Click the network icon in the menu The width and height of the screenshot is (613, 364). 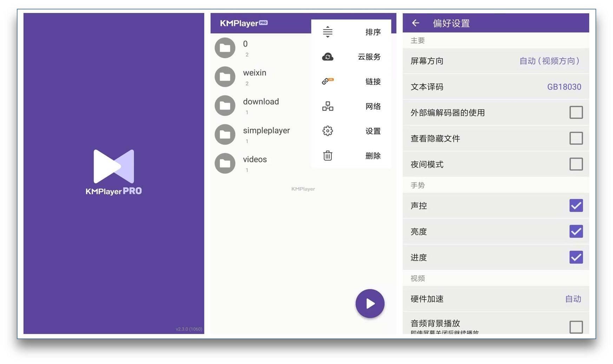[x=328, y=106]
